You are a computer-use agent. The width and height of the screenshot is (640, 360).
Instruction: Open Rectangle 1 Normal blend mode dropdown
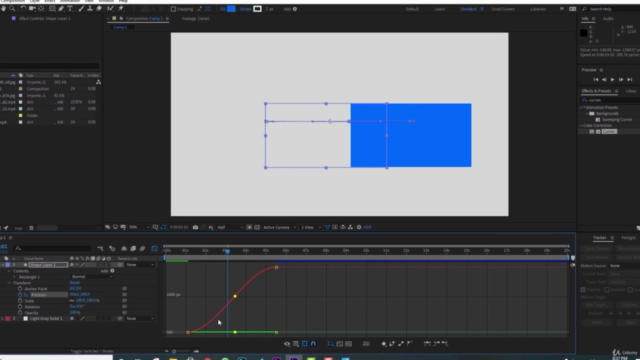(92, 277)
